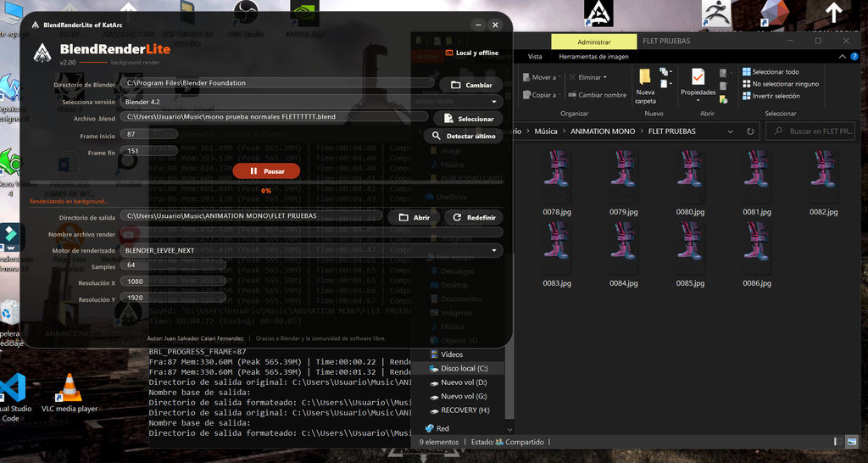Click the BlendRenderLite logo icon in header
This screenshot has width=868, height=463.
click(42, 52)
